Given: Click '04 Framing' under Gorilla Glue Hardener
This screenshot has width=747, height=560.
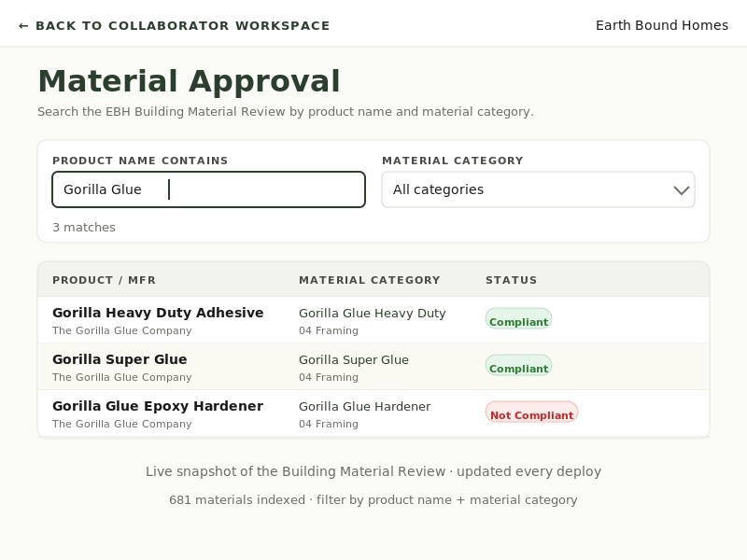Looking at the screenshot, I should pos(329,424).
